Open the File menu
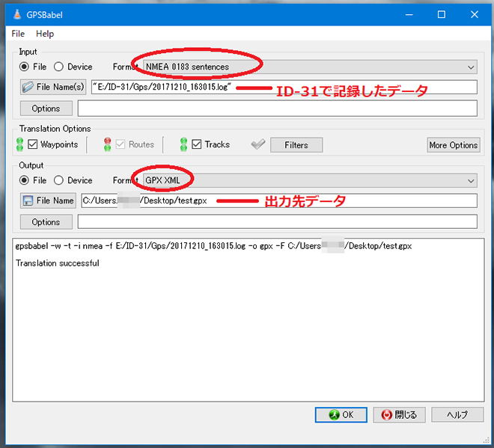Screen dimensions: 494x448 tap(18, 34)
